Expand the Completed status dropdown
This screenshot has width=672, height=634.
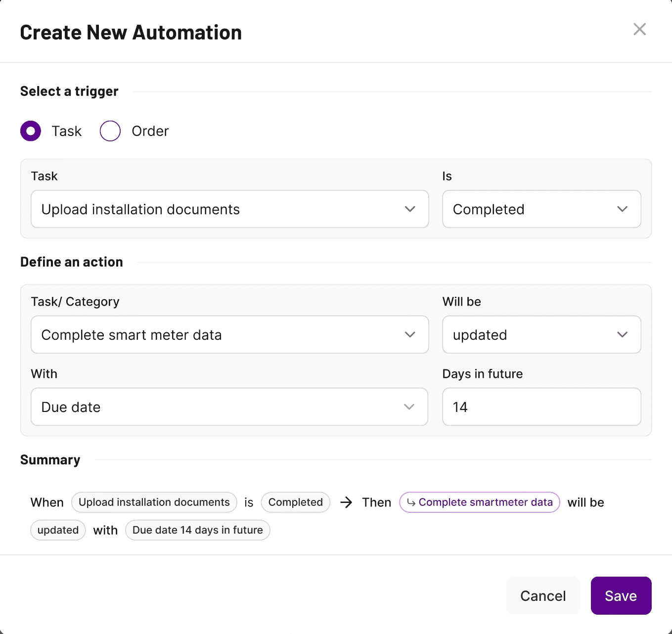pyautogui.click(x=541, y=209)
